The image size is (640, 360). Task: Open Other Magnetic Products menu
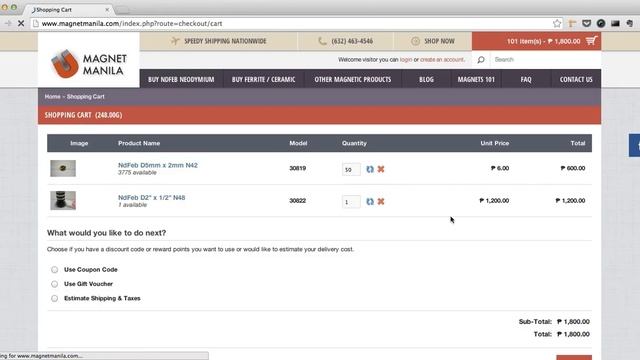coord(353,79)
